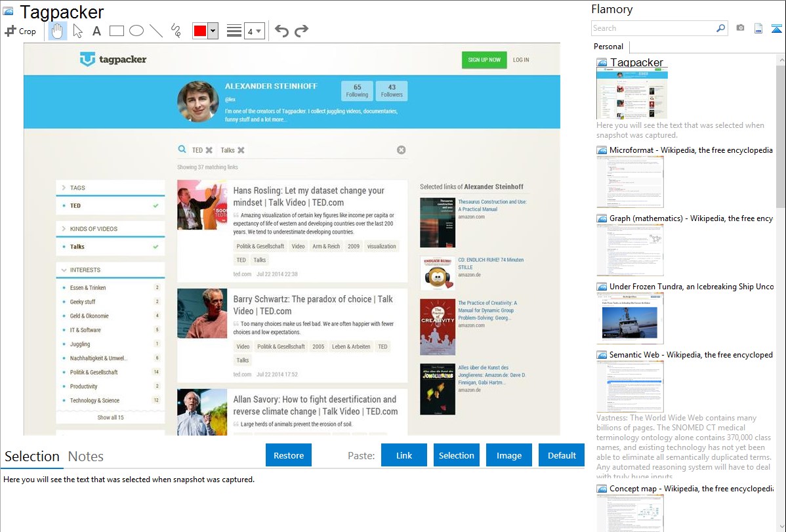The image size is (786, 532).
Task: Choose the text annotation tool
Action: tap(96, 31)
